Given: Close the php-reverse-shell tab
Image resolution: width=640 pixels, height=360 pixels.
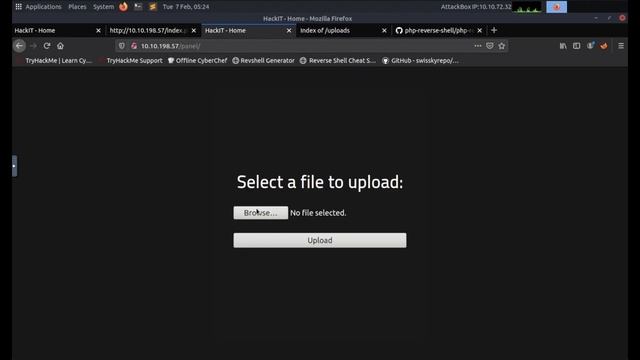Looking at the screenshot, I should point(480,31).
